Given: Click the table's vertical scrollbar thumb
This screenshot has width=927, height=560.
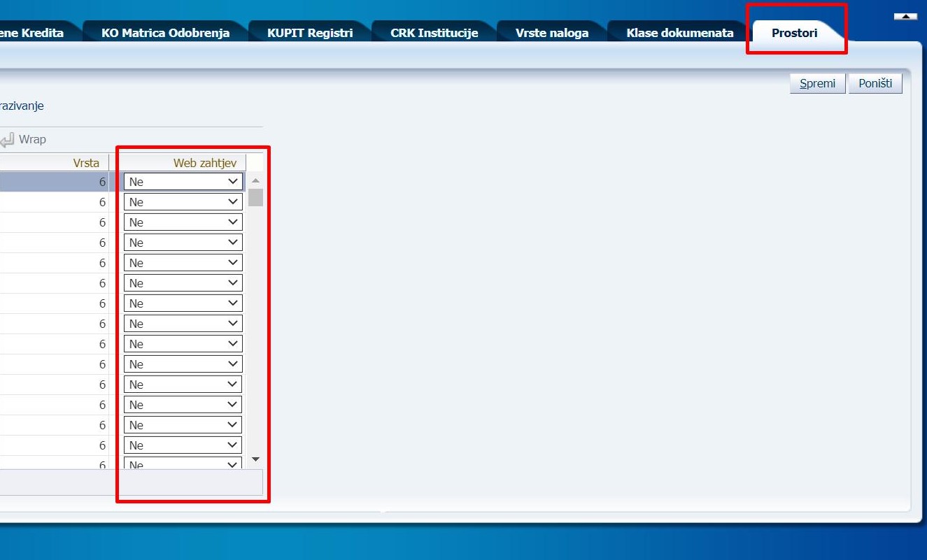Looking at the screenshot, I should 255,197.
